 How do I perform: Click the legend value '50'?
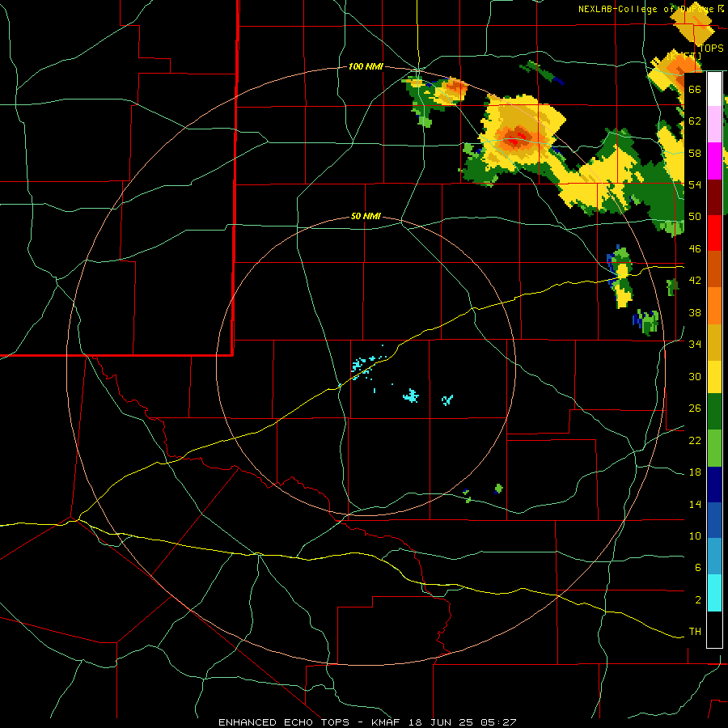695,216
